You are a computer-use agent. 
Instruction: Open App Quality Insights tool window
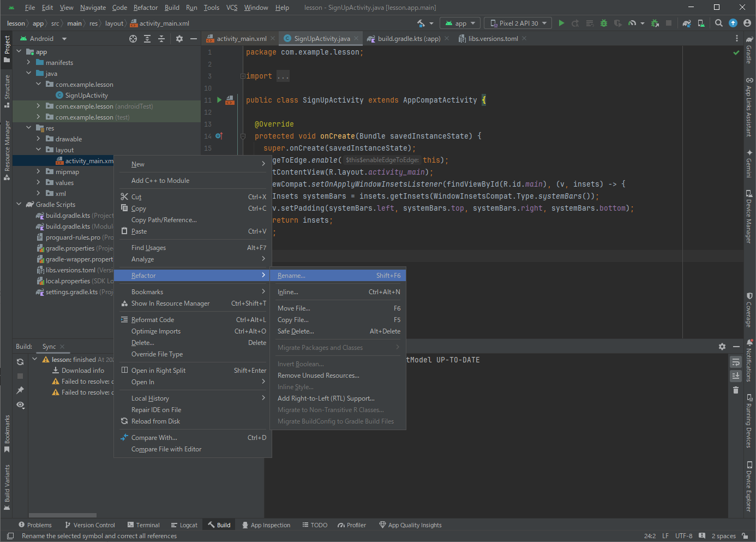pos(410,525)
